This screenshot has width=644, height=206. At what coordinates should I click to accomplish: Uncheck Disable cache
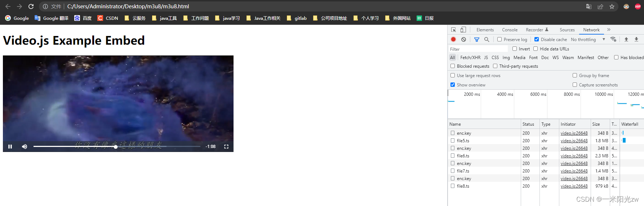coord(537,39)
